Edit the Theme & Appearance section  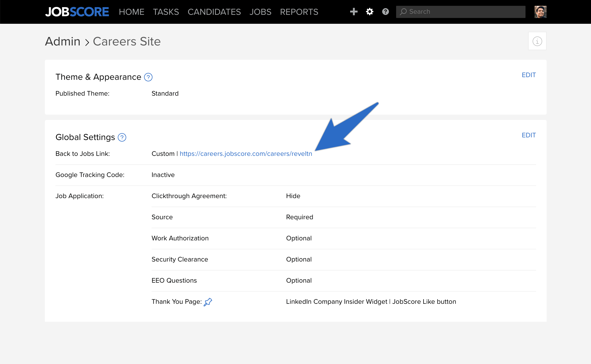click(x=529, y=75)
